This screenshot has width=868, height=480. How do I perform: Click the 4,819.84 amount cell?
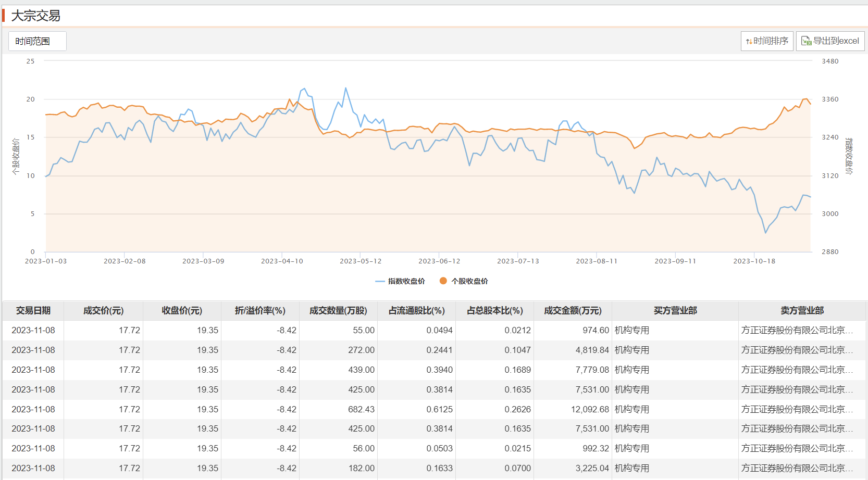[x=592, y=350]
